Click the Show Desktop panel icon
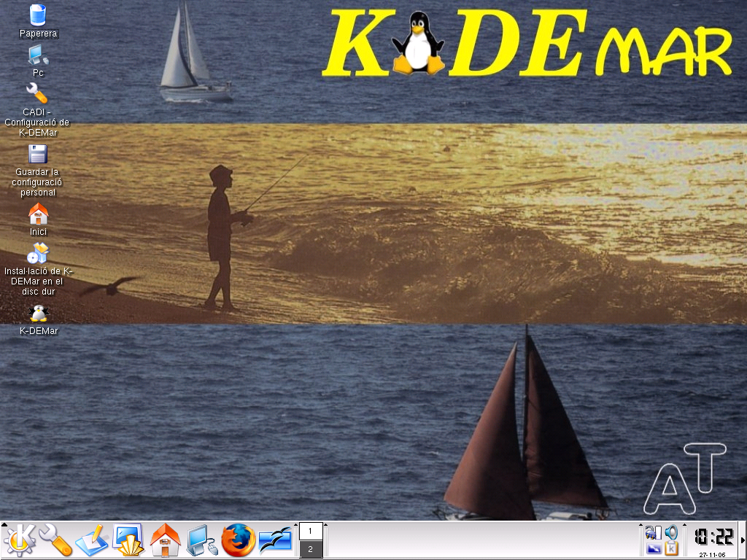Image resolution: width=747 pixels, height=560 pixels. point(129,540)
